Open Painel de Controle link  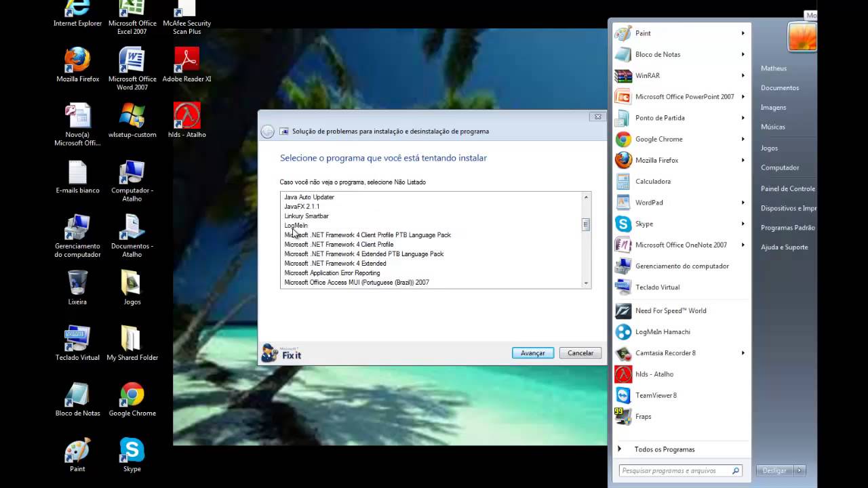787,188
